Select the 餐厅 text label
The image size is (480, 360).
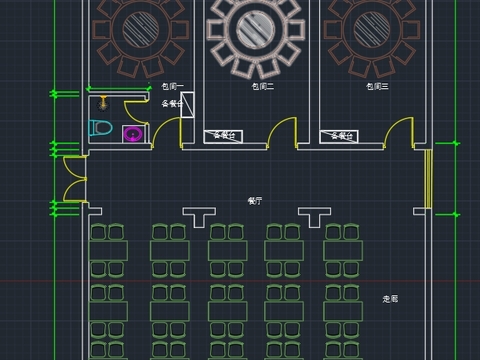click(x=255, y=201)
